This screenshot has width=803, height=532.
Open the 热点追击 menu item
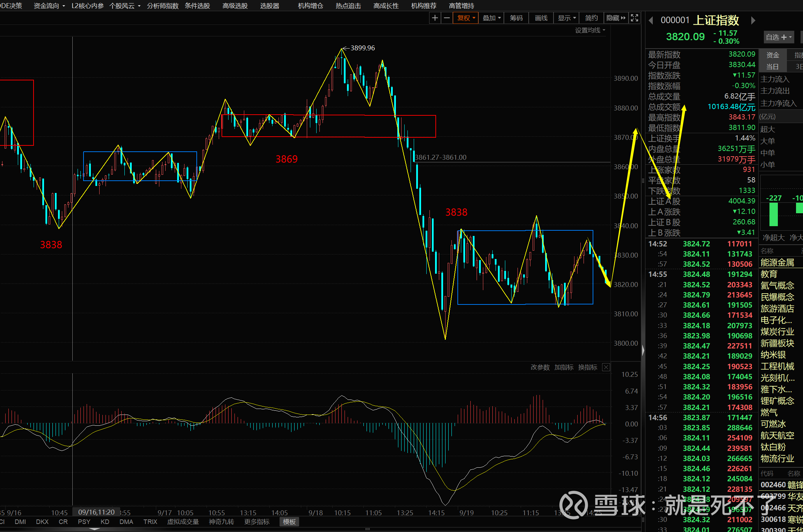click(x=348, y=6)
